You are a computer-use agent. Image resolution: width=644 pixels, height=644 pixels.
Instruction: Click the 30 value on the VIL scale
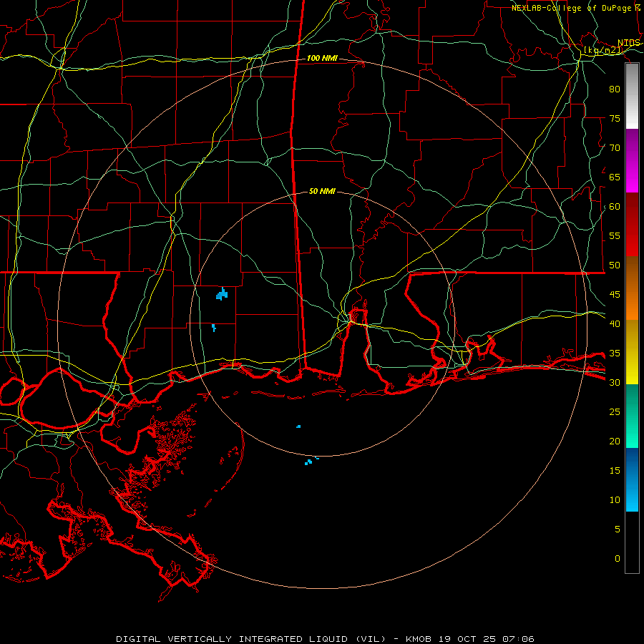click(615, 383)
